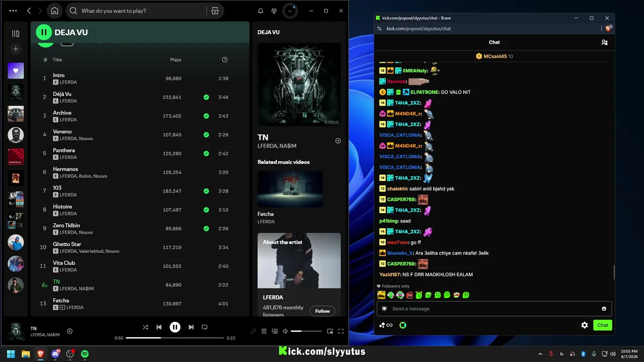Pause DEJA VU album from header button
The image size is (644, 362).
coord(44,32)
